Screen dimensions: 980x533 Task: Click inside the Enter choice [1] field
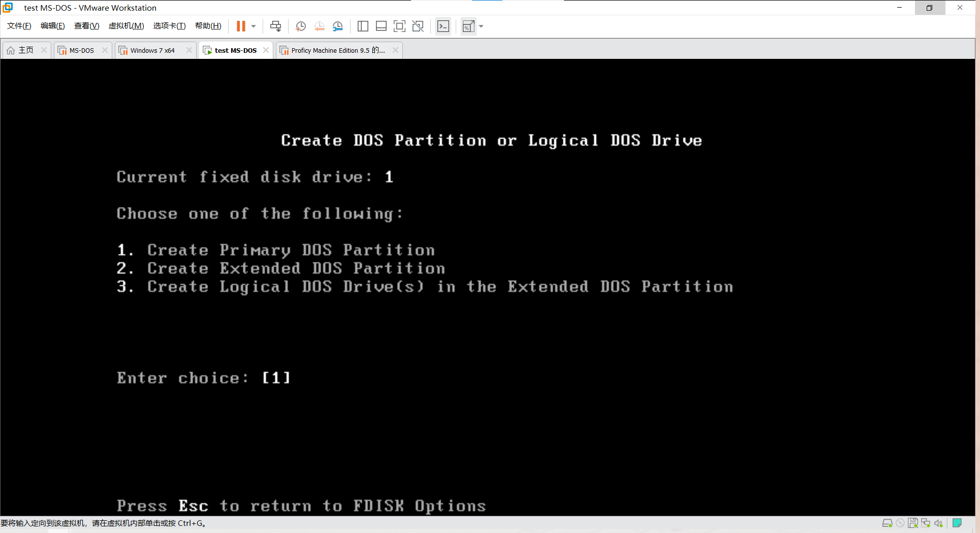[276, 378]
